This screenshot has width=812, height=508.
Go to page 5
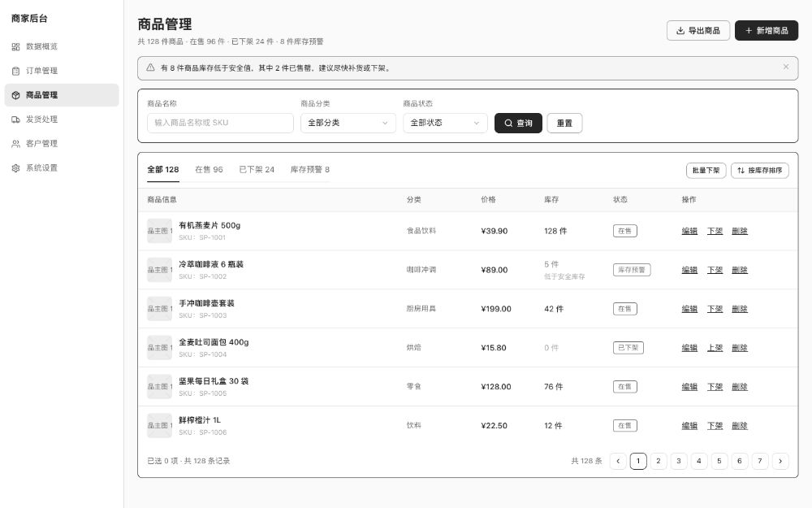[x=719, y=461]
